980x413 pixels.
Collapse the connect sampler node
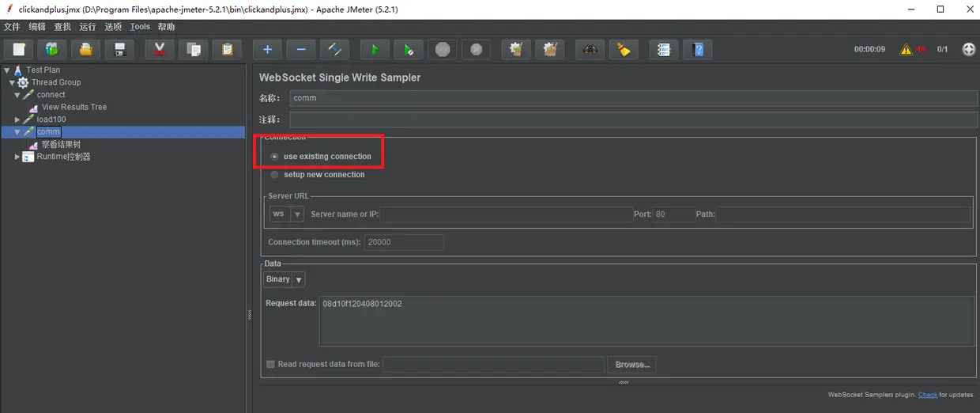coord(17,95)
